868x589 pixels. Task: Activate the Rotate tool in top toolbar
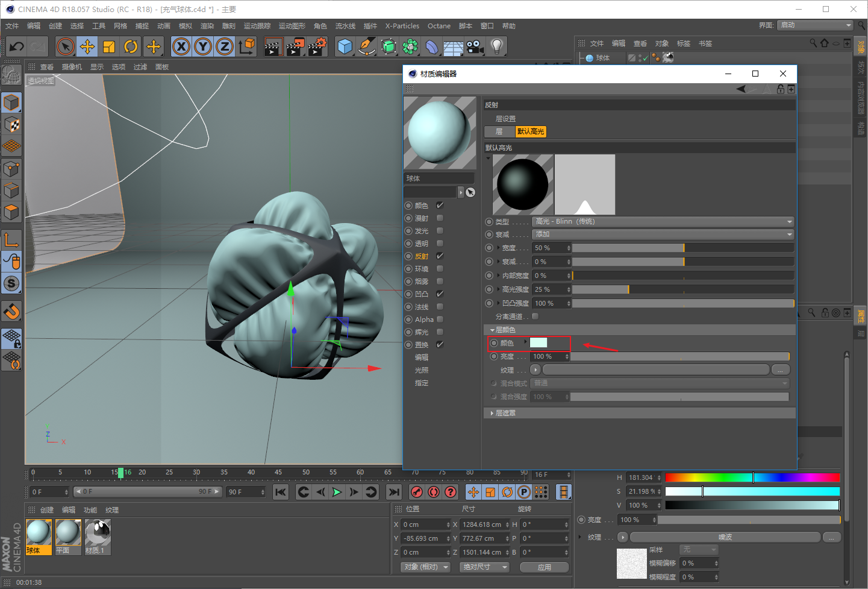pos(131,46)
